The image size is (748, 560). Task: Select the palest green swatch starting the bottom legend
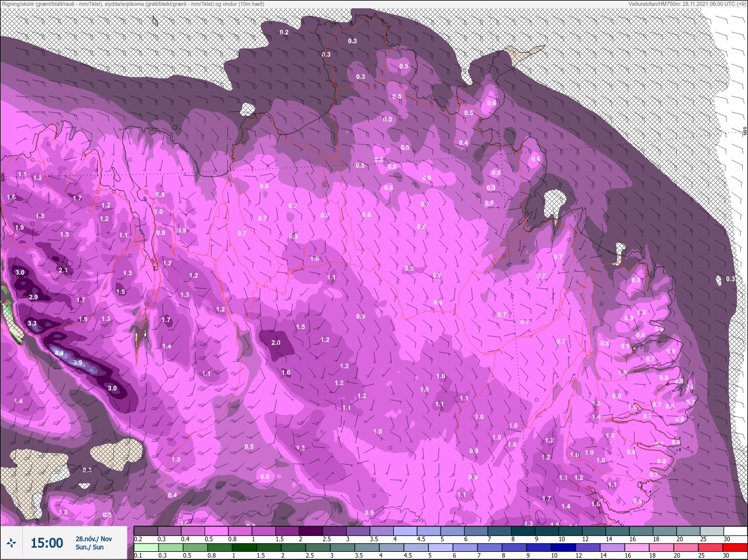(x=146, y=547)
